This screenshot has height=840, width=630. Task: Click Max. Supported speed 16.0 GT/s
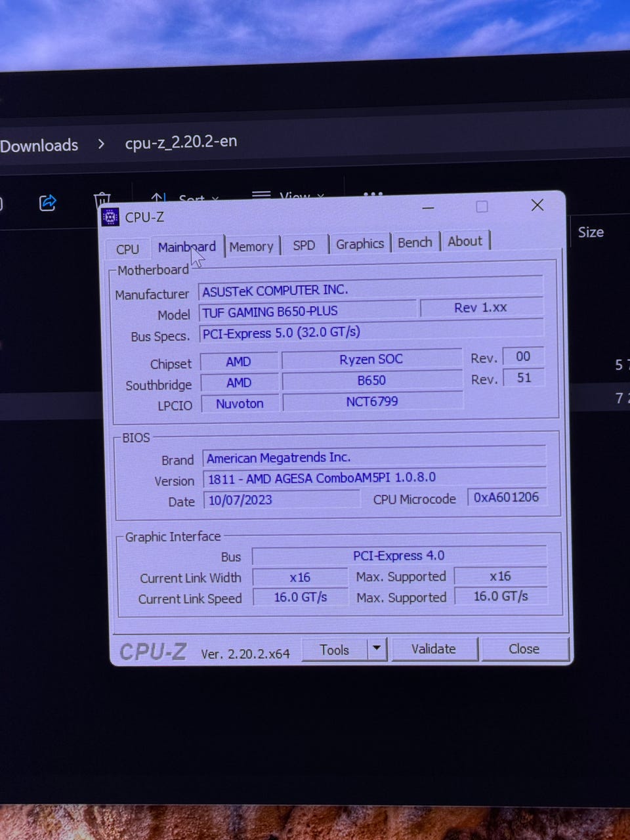(500, 596)
